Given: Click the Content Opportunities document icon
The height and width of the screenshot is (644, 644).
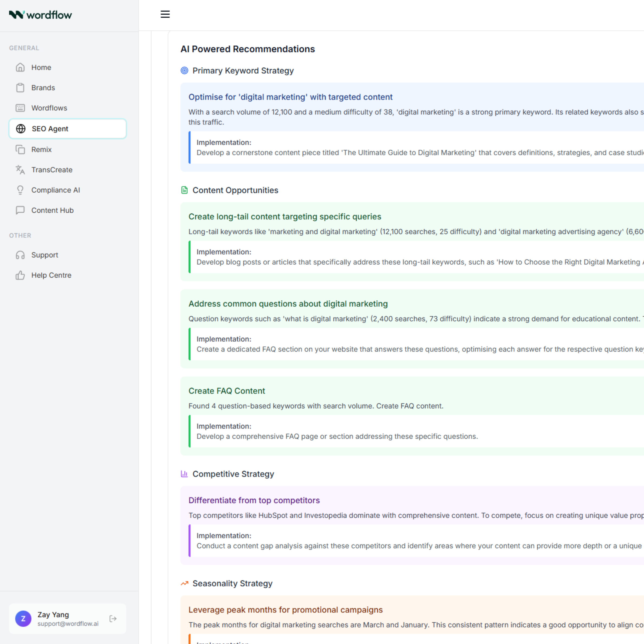Looking at the screenshot, I should (184, 190).
